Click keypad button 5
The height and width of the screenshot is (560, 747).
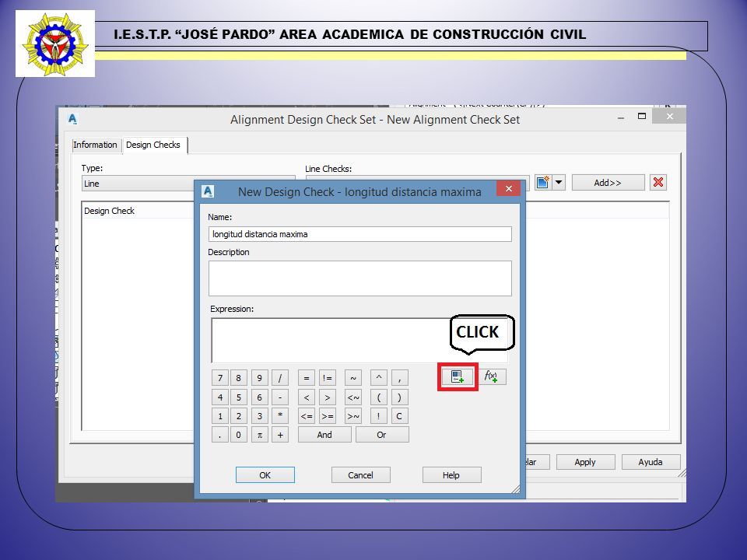pyautogui.click(x=239, y=397)
